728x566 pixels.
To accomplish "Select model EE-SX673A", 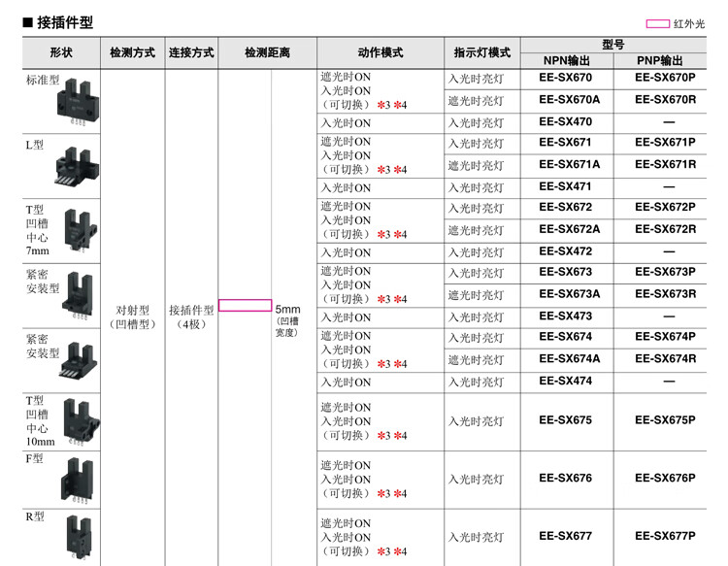I will (569, 294).
